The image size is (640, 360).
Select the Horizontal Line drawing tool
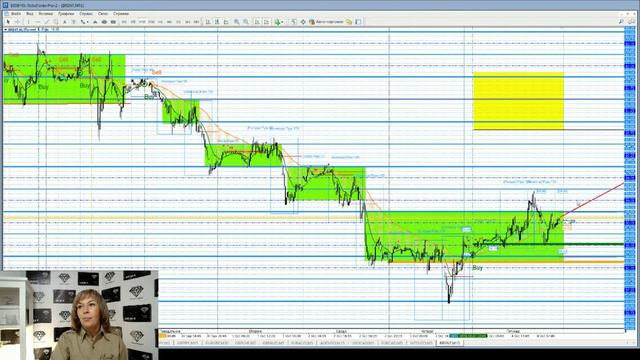click(x=38, y=22)
